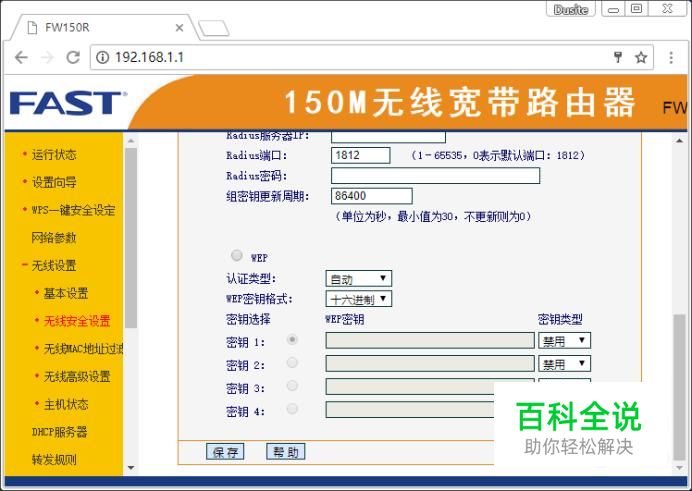This screenshot has height=491, width=692.
Task: Open 转发规则 in the sidebar
Action: (x=54, y=460)
